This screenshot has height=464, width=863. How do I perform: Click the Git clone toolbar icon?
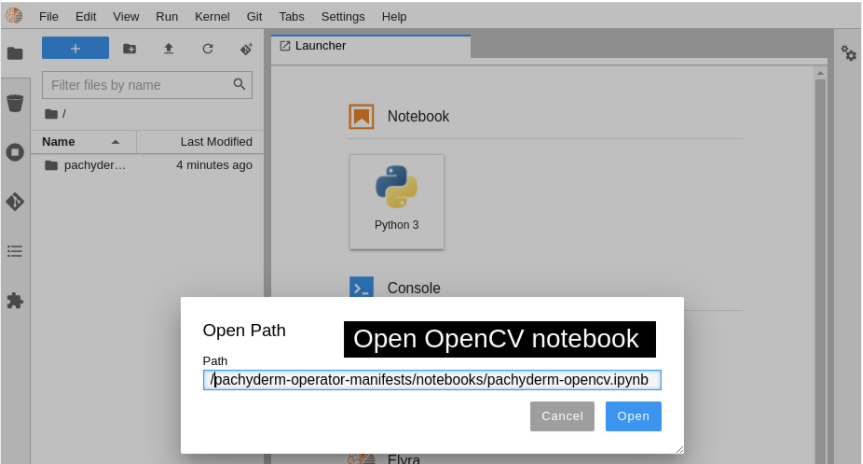click(x=246, y=48)
